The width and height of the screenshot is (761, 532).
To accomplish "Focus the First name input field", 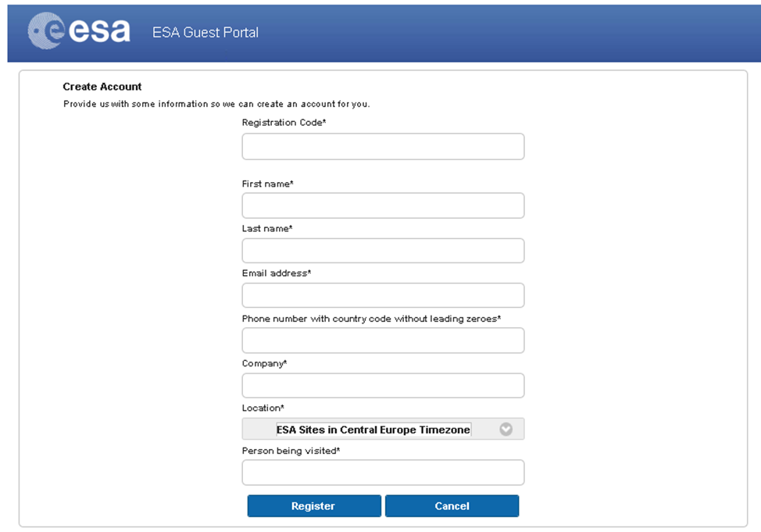I will [383, 205].
